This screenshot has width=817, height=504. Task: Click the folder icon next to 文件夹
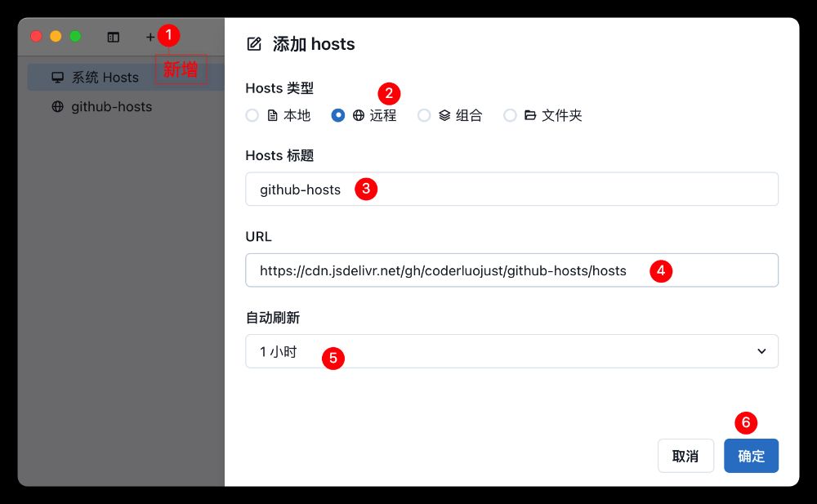[x=531, y=115]
